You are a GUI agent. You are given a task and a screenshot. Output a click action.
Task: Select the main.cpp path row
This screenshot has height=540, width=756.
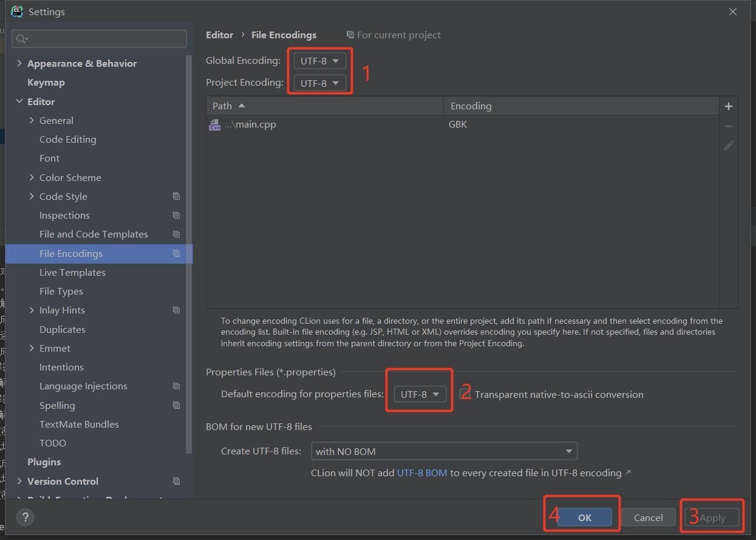(x=463, y=125)
